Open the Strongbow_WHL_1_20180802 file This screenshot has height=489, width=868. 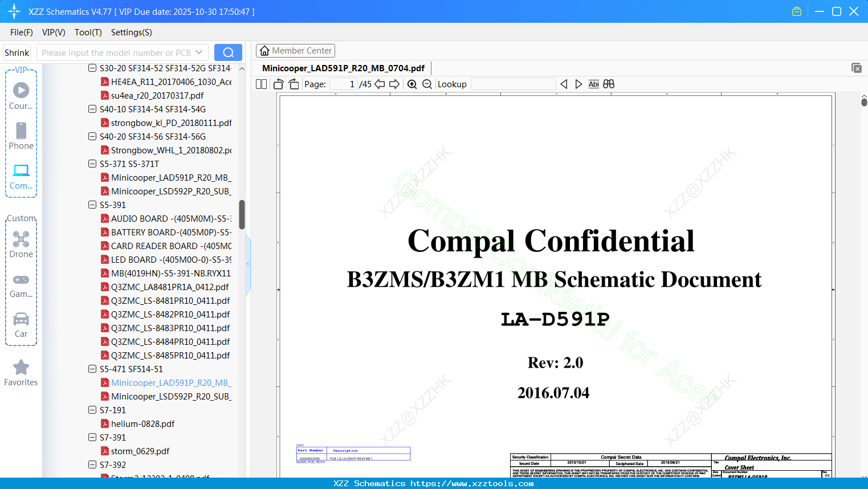click(x=166, y=150)
